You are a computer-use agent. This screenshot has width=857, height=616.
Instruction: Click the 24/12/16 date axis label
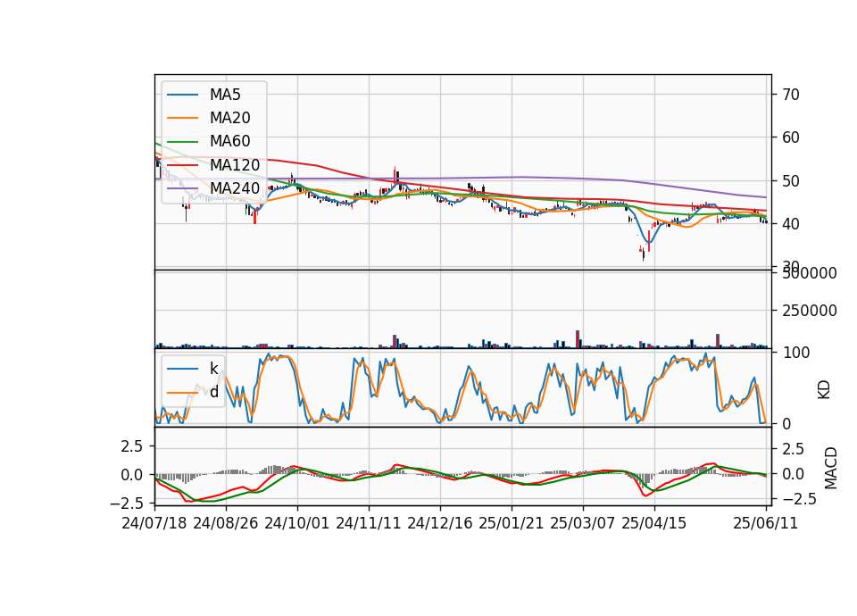click(x=440, y=523)
